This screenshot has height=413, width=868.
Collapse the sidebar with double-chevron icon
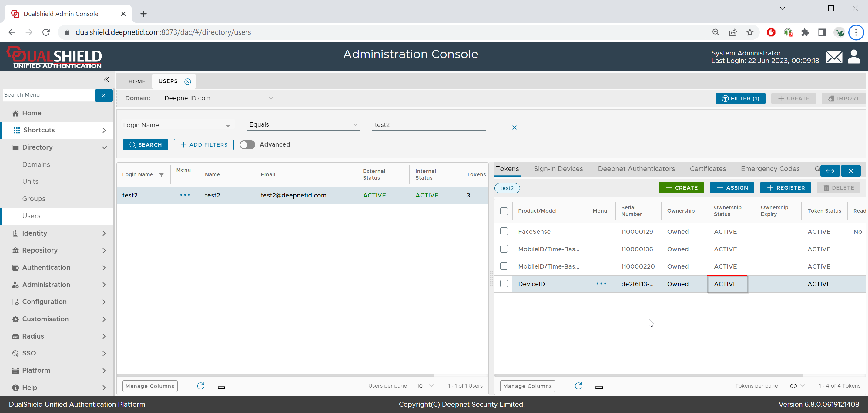106,80
